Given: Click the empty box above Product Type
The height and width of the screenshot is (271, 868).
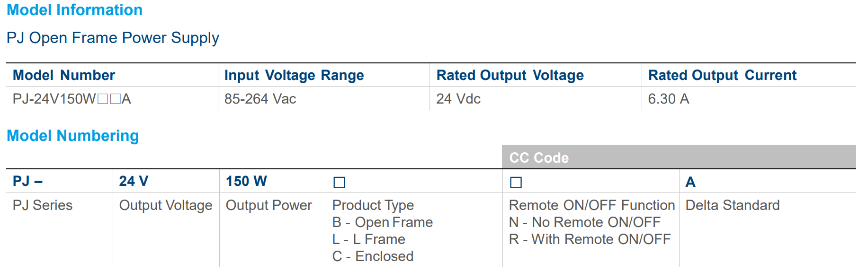Looking at the screenshot, I should coord(339,182).
